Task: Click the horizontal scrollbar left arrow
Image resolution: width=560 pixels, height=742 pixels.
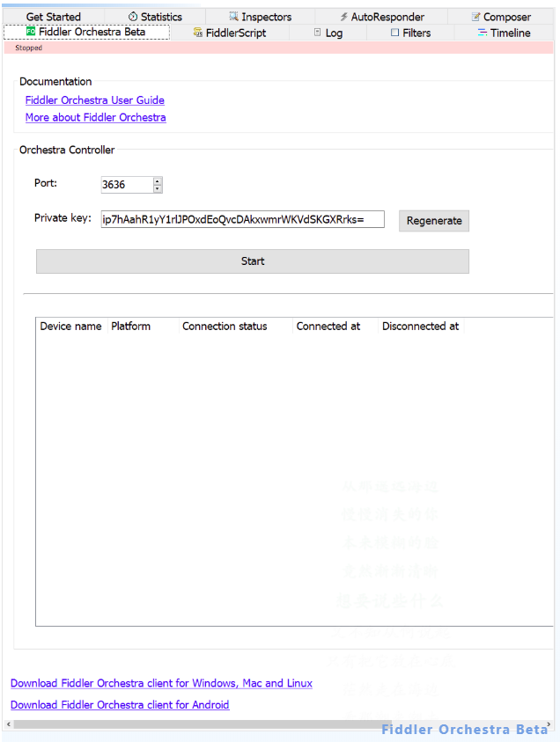Action: tap(9, 724)
